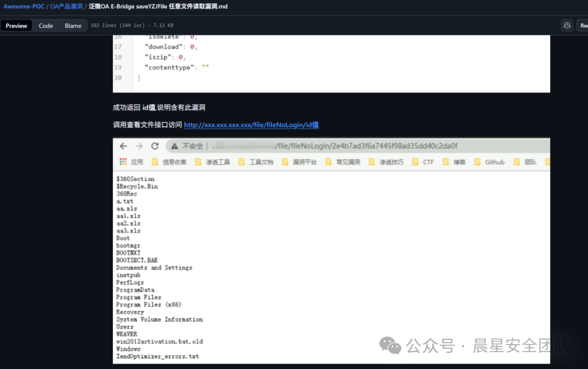
Task: Open the Github bookmark folder
Action: (x=489, y=162)
